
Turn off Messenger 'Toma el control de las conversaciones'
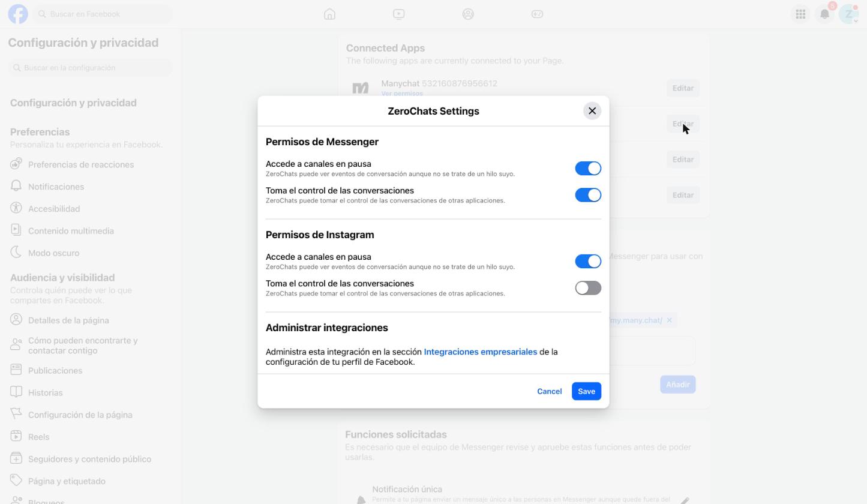tap(588, 195)
